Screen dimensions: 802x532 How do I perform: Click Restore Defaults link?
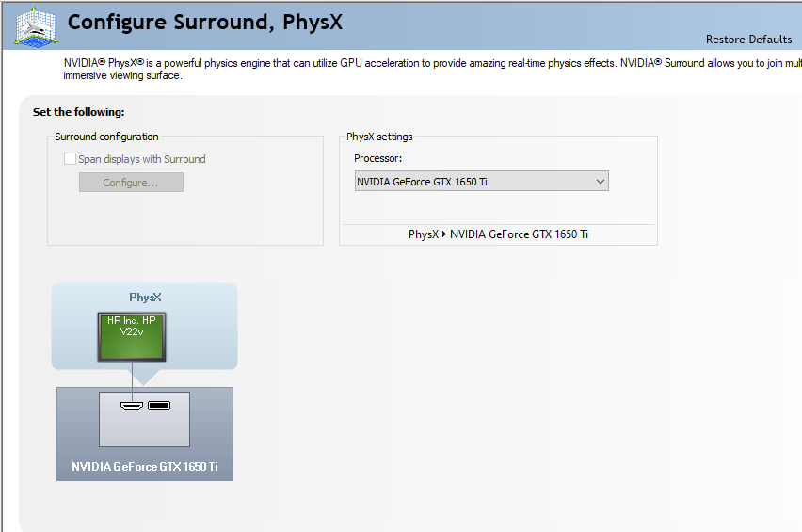click(x=748, y=40)
